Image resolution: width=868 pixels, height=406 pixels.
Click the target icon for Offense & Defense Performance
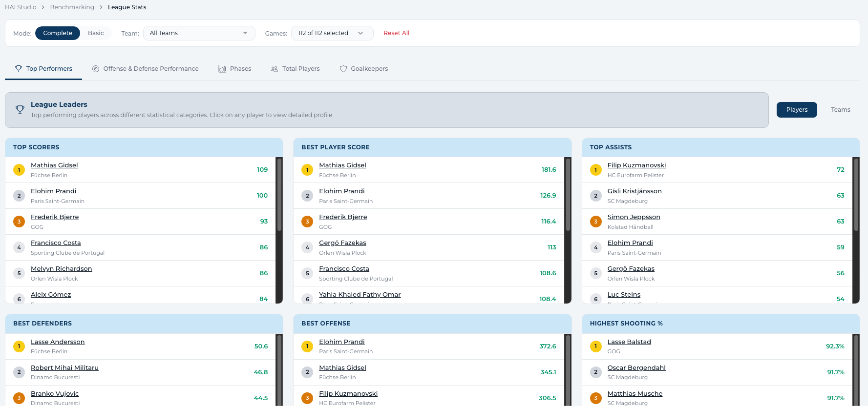tap(96, 69)
